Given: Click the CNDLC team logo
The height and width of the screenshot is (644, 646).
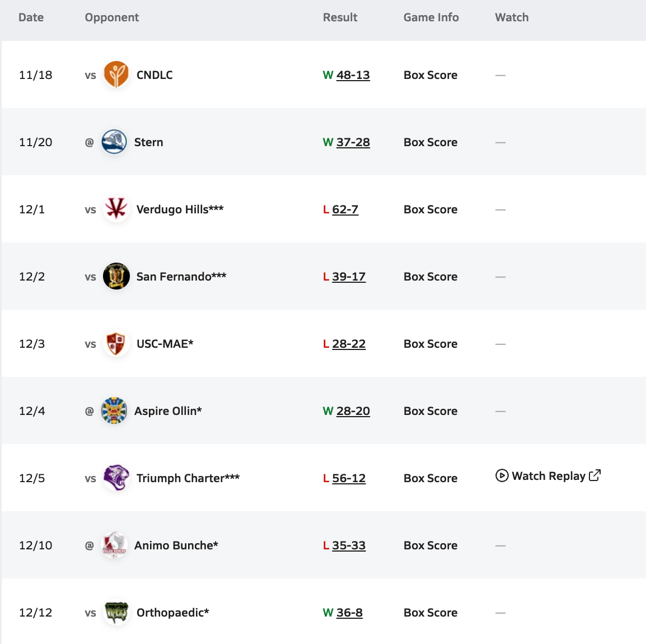Looking at the screenshot, I should (116, 75).
